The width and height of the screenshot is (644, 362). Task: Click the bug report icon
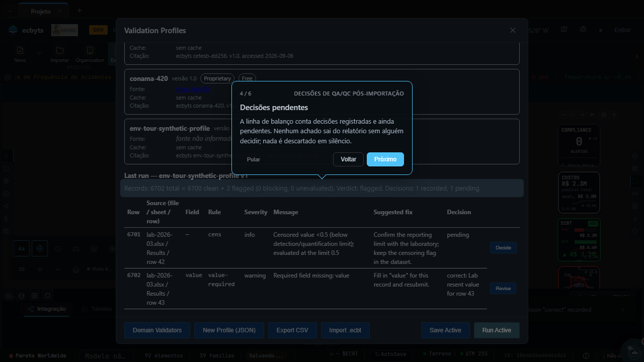click(x=583, y=30)
